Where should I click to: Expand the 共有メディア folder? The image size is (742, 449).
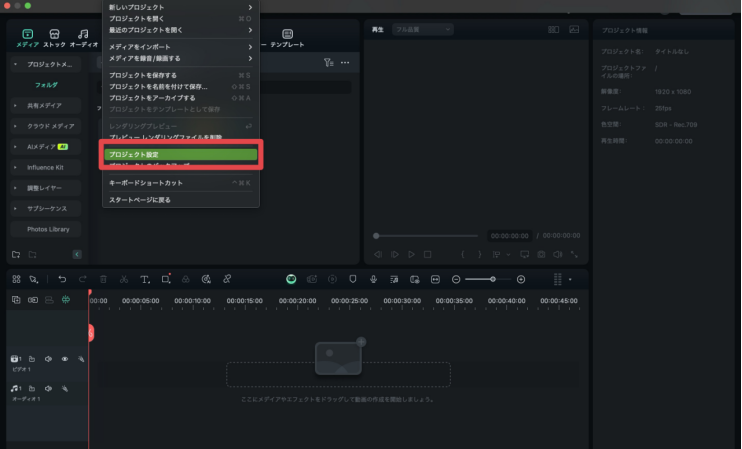coord(15,105)
